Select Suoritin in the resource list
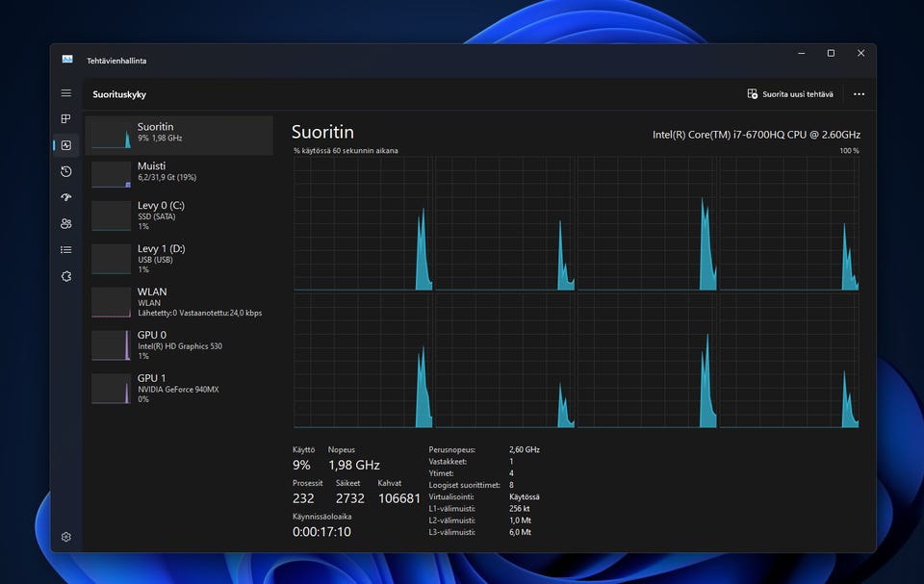This screenshot has width=924, height=584. pyautogui.click(x=179, y=135)
